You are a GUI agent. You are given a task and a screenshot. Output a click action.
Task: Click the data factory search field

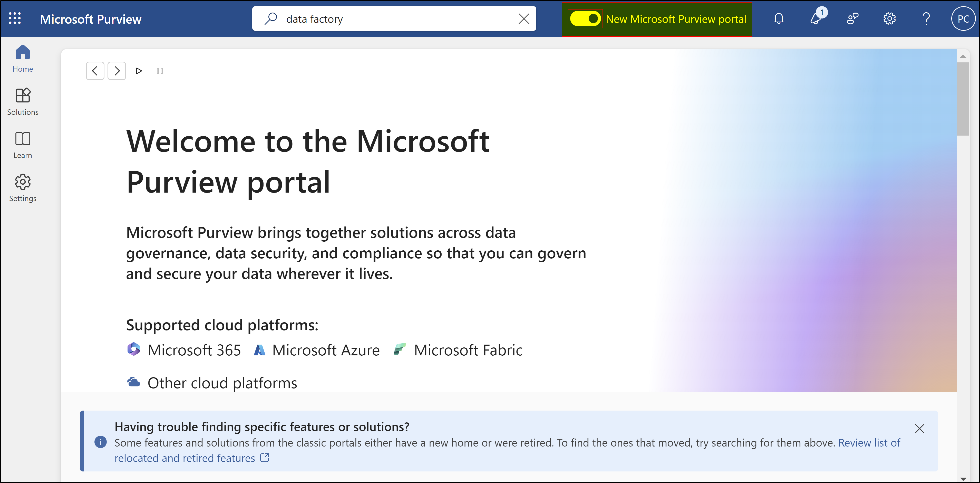point(394,19)
